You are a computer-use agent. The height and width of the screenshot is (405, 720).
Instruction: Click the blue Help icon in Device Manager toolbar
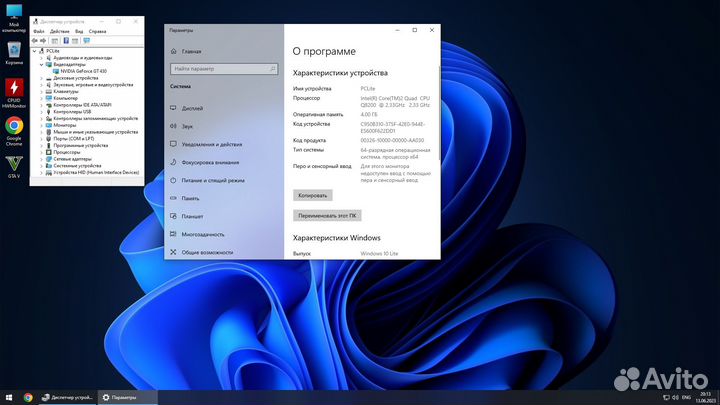[66, 41]
